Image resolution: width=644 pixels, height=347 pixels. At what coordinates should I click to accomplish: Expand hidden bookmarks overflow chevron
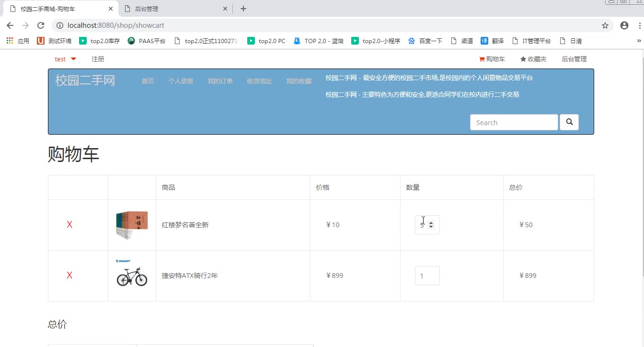click(x=638, y=41)
